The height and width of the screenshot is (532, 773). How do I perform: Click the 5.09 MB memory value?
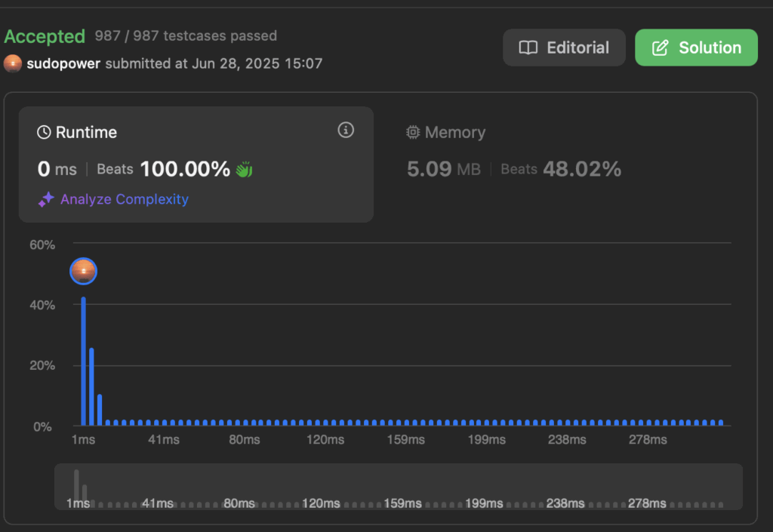click(444, 169)
